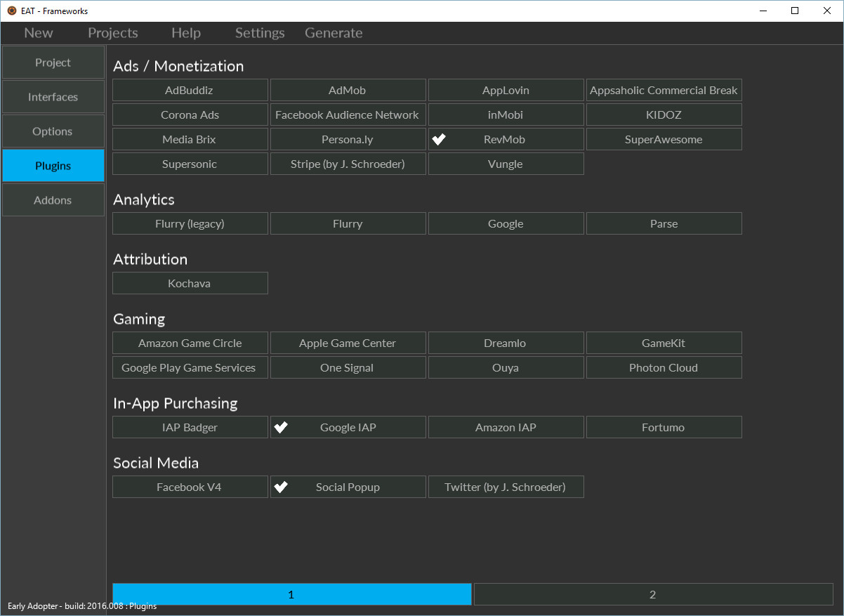This screenshot has height=616, width=844.
Task: Open the Settings menu
Action: tap(260, 33)
